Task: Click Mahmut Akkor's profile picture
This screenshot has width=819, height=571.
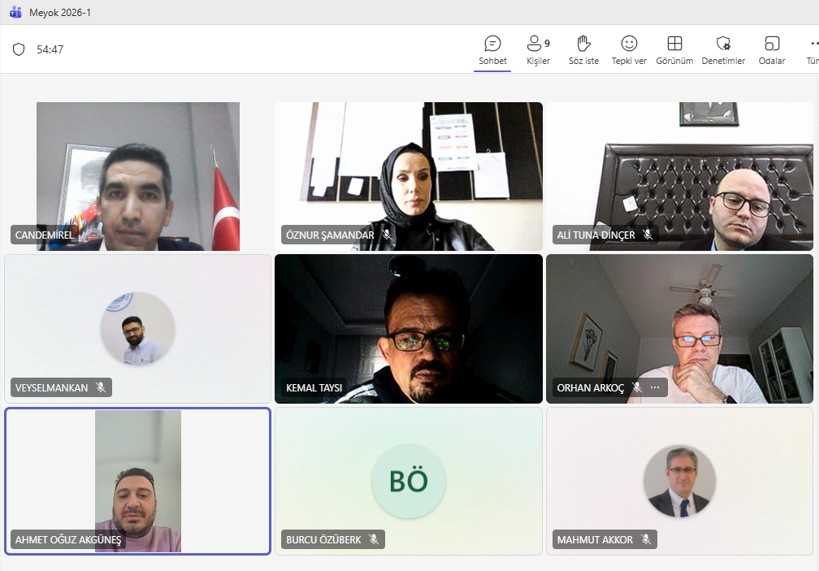Action: 680,481
